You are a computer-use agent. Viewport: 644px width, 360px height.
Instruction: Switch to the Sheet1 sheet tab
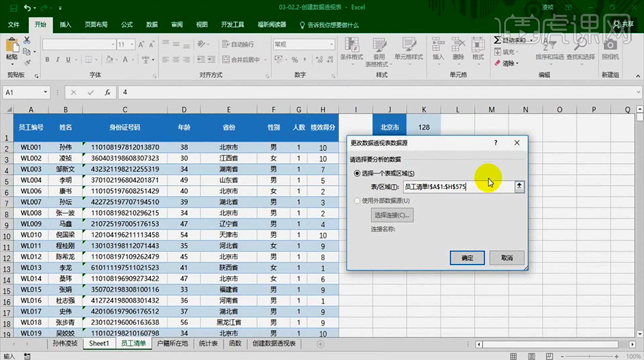99,344
